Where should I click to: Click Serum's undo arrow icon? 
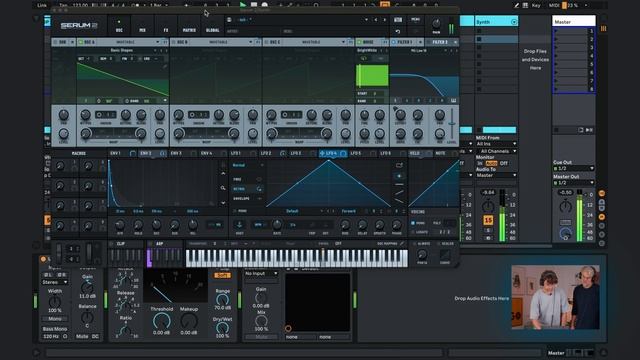[x=398, y=31]
